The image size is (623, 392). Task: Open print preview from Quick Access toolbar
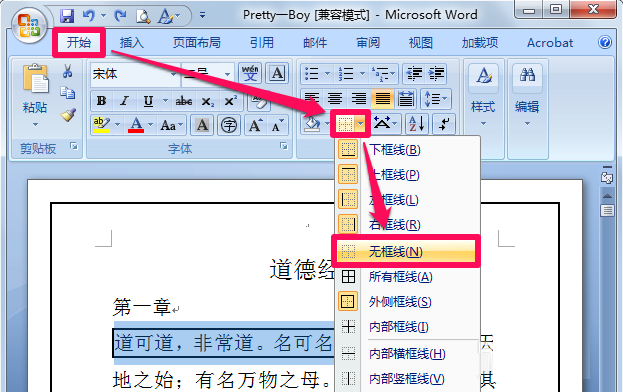pos(143,16)
